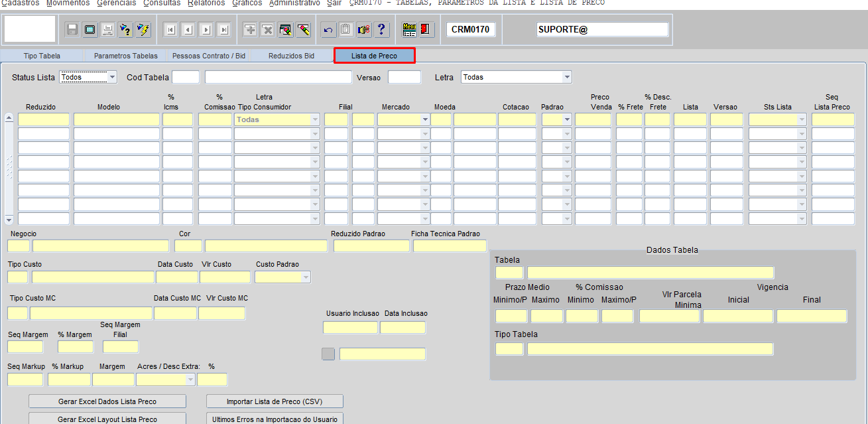The width and height of the screenshot is (868, 424).
Task: Switch to Pessoas Contrato / Bid tab
Action: [209, 56]
